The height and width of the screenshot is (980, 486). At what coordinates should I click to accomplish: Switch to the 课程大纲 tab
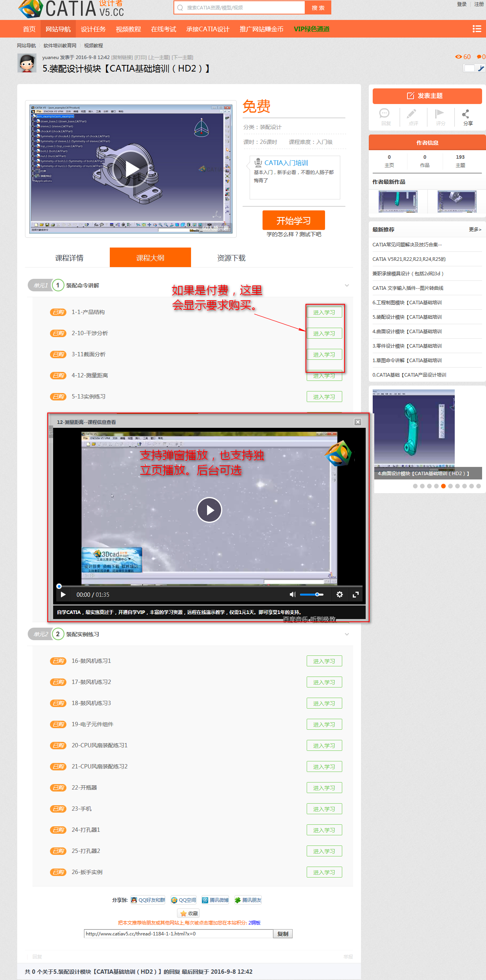click(150, 258)
